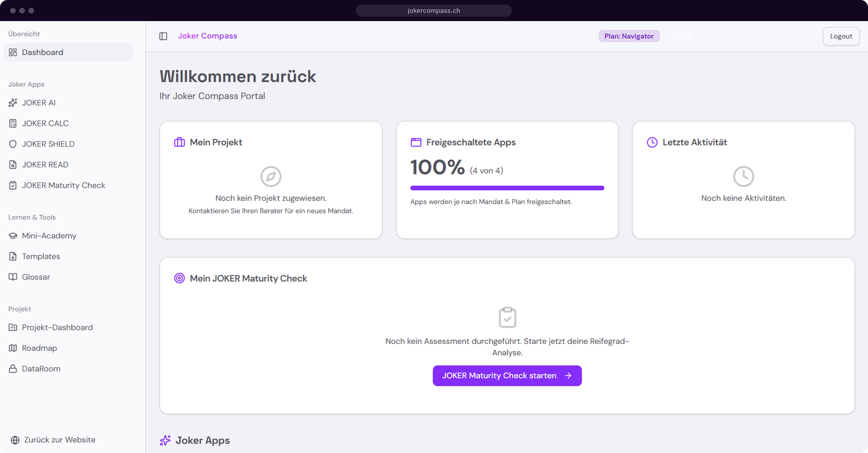Toggle the sidebar panel icon
The width and height of the screenshot is (868, 453).
(x=163, y=36)
